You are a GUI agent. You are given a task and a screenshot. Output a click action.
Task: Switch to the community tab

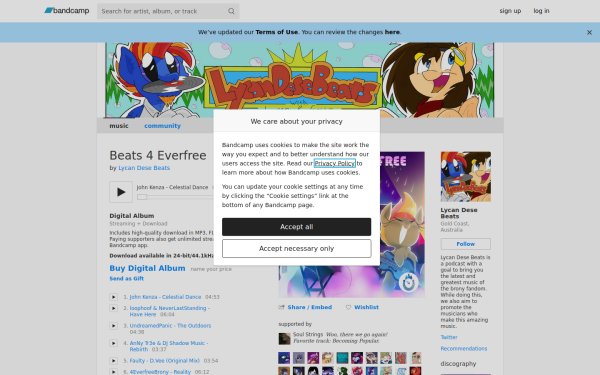click(162, 126)
